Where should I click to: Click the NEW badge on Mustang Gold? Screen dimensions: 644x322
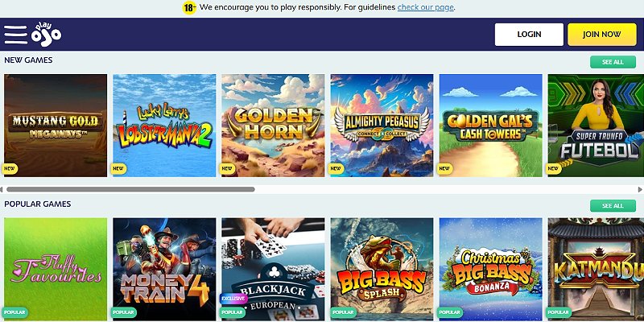[x=9, y=168]
